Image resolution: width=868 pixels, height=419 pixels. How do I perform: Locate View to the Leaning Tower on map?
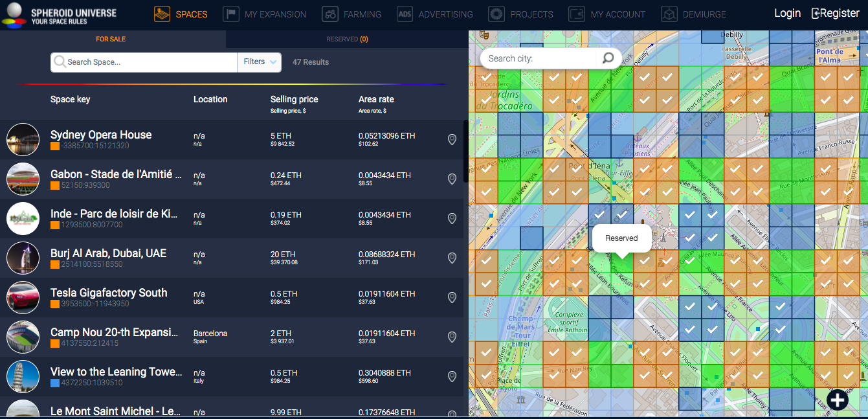[x=452, y=376]
